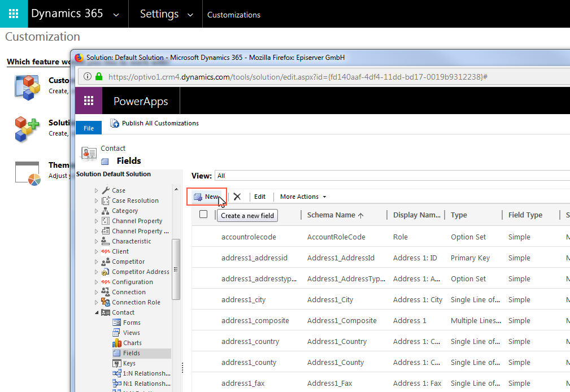
Task: Click the Primary Key type cell
Action: click(x=470, y=258)
